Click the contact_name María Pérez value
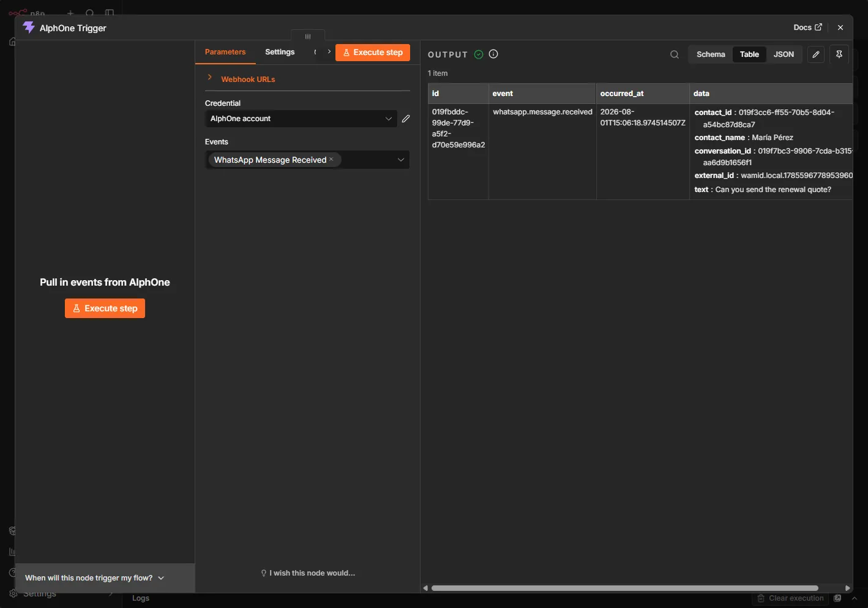The width and height of the screenshot is (868, 608). [x=773, y=138]
